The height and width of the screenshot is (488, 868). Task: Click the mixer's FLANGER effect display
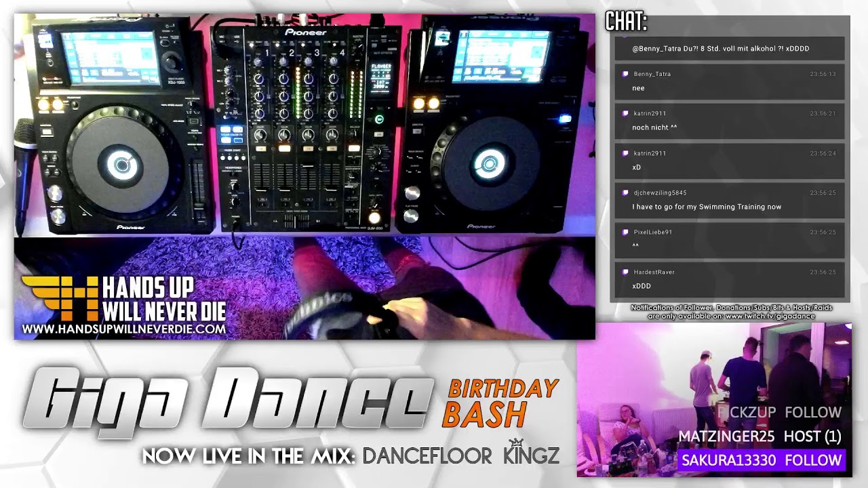tap(380, 78)
